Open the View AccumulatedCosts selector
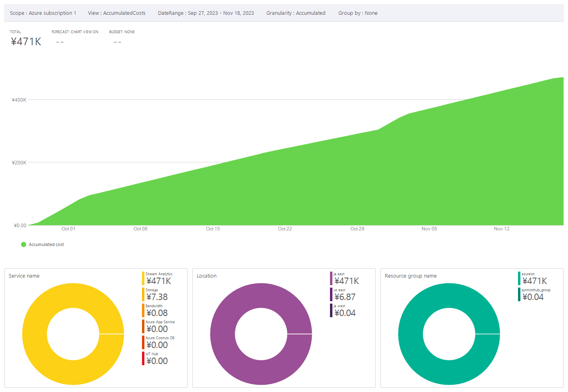 click(x=116, y=13)
